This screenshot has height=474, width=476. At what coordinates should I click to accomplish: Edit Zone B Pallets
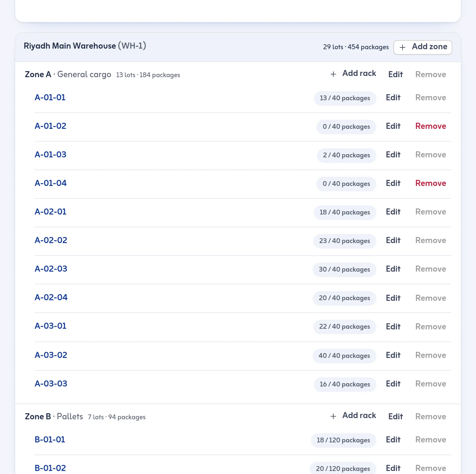(x=396, y=417)
